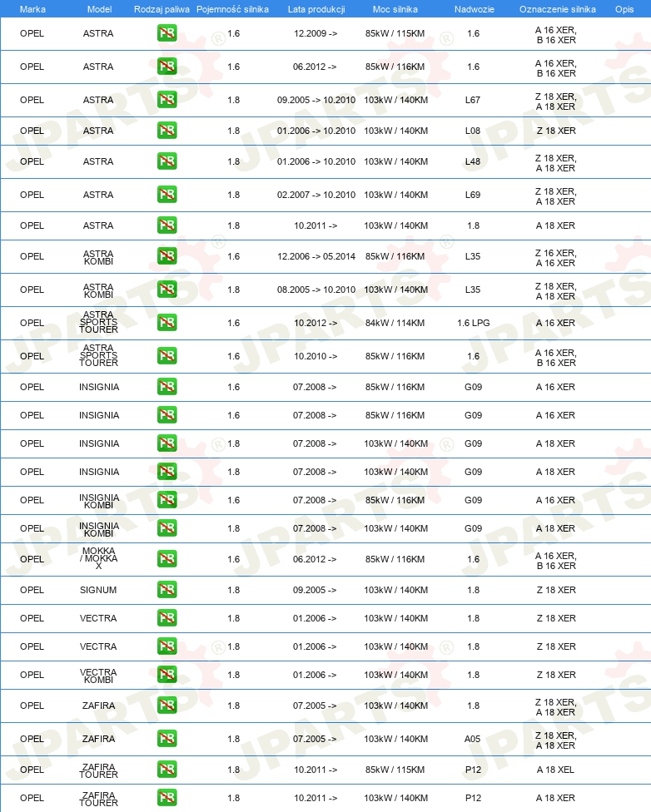Click the Nadwozie column header
This screenshot has width=651, height=812.
pos(475,9)
